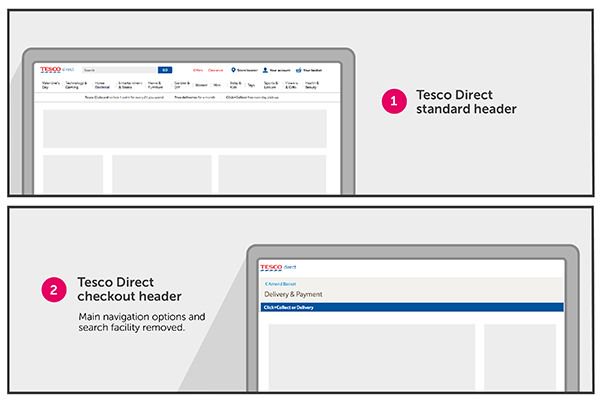Open the Flowers & Gifts navigation item

291,85
